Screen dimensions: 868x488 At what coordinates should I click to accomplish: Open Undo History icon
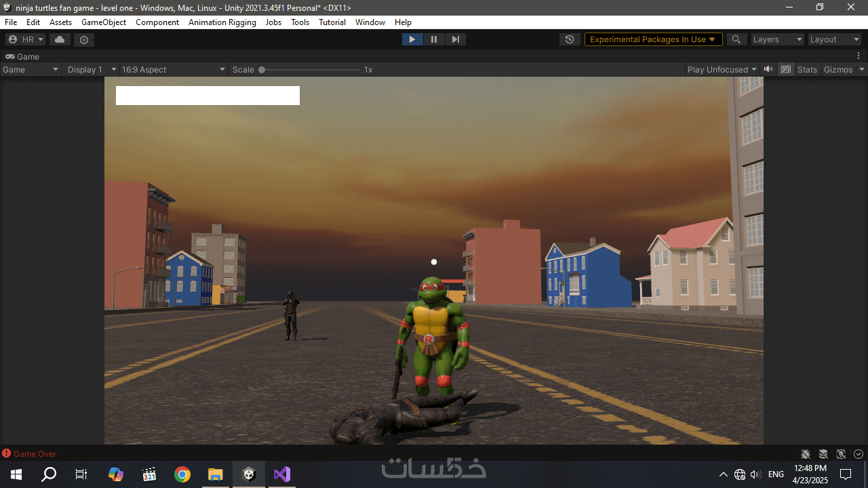[570, 39]
